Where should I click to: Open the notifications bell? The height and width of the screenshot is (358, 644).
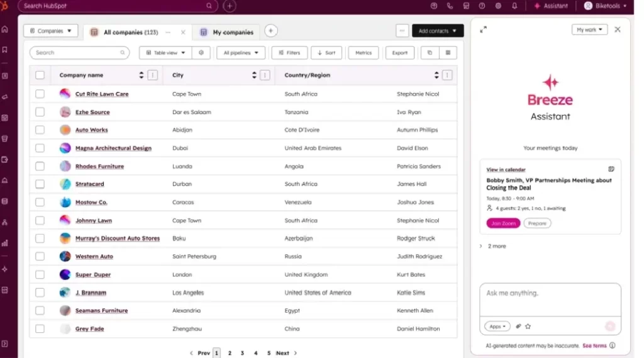(x=514, y=6)
